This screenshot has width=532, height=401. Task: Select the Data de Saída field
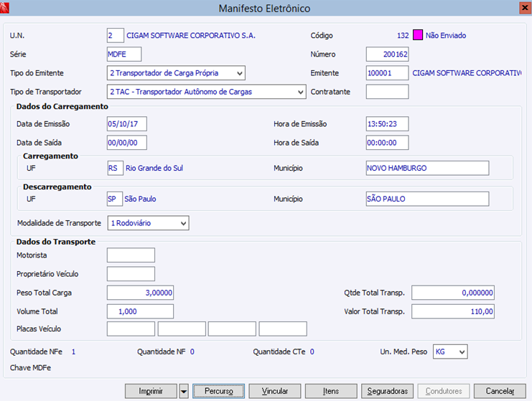[127, 143]
